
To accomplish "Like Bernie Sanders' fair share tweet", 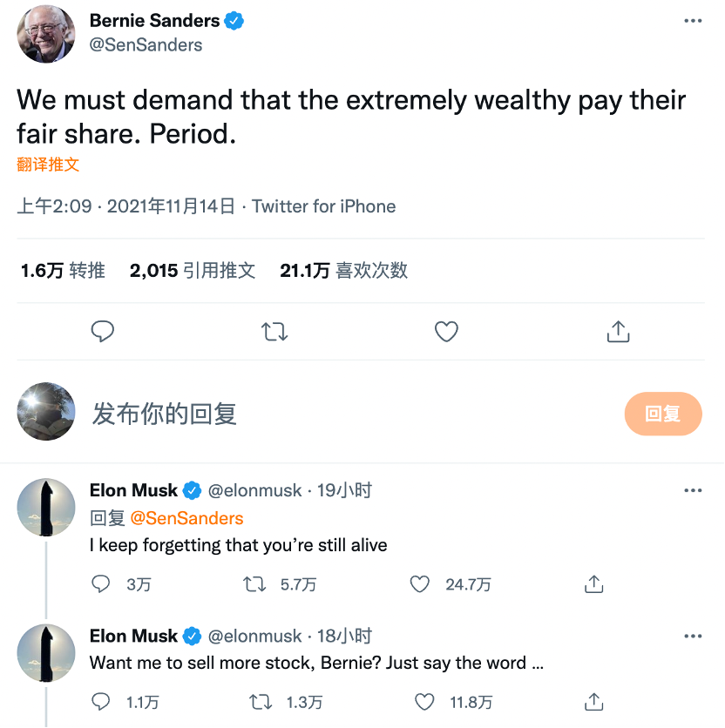I will 446,331.
